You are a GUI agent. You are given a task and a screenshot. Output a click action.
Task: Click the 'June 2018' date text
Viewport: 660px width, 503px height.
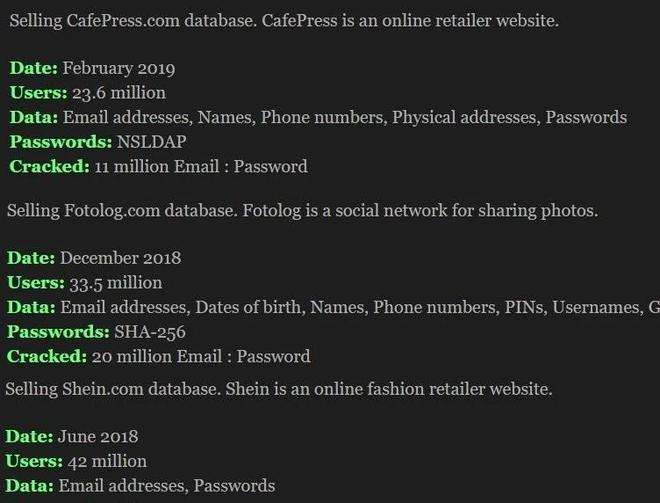(x=98, y=436)
